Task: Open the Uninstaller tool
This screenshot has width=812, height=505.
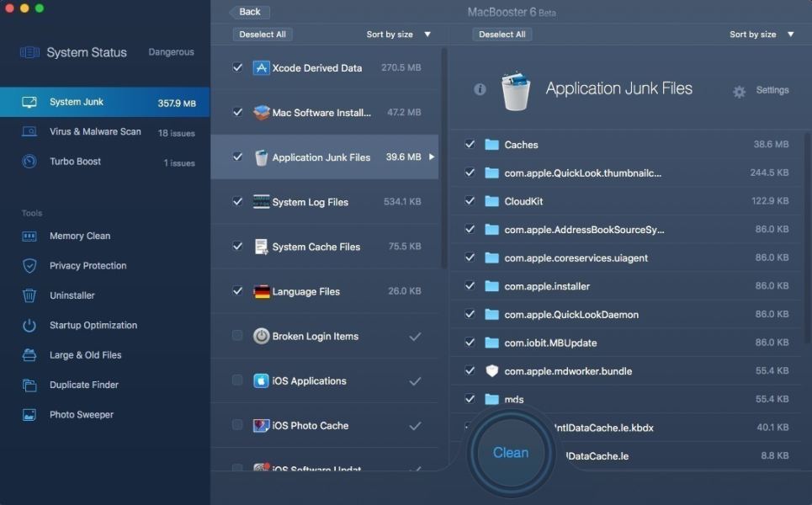Action: tap(104, 295)
